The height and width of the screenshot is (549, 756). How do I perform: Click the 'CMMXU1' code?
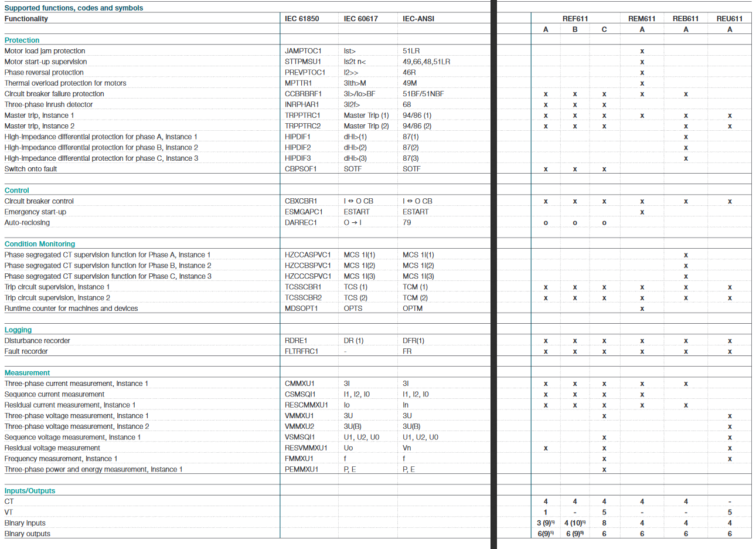tap(299, 384)
